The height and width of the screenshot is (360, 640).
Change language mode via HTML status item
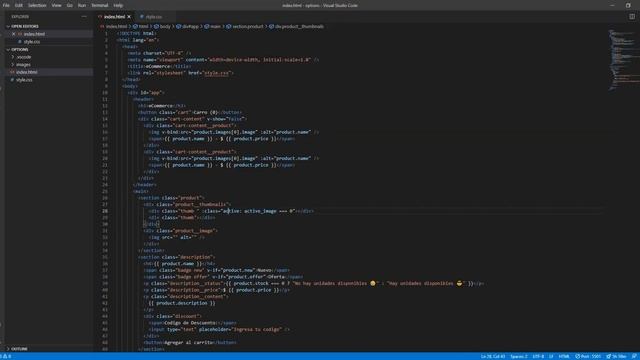pyautogui.click(x=564, y=356)
